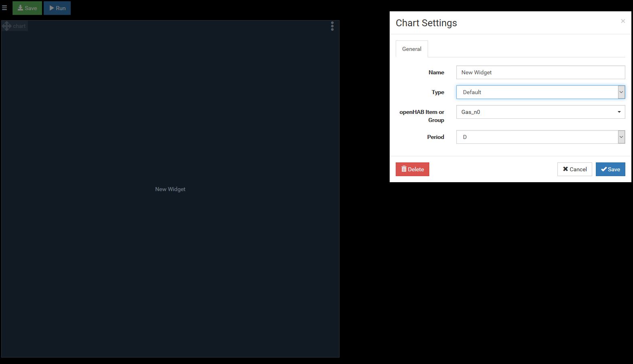Open the Period dropdown showing D
This screenshot has height=364, width=633.
(x=540, y=137)
